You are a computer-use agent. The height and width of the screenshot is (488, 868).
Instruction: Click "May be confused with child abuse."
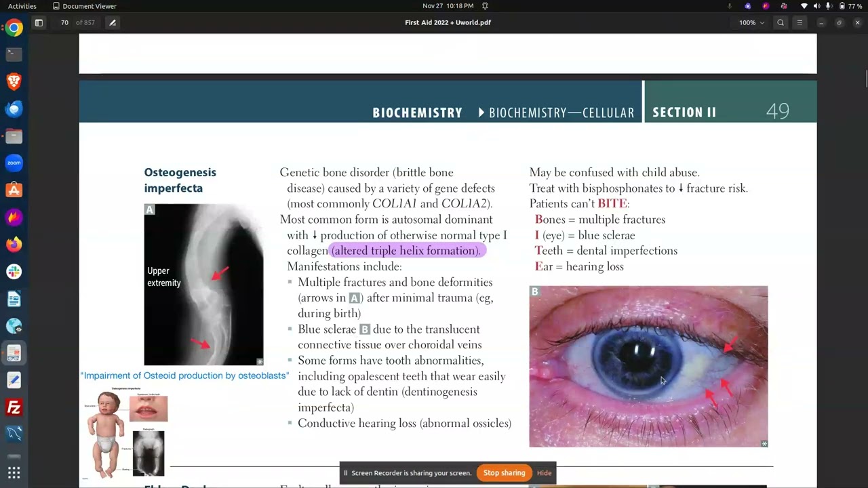(614, 173)
